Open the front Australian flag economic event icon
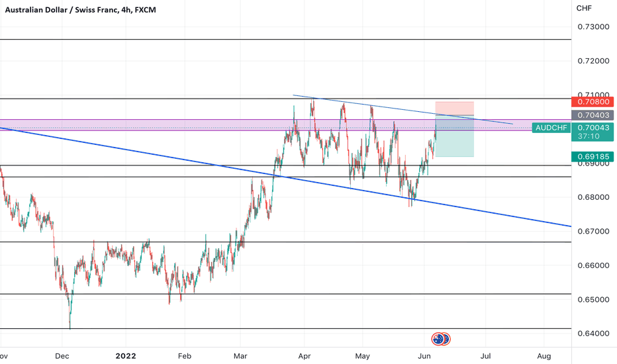Screen dimensions: 617x364 pos(438,339)
